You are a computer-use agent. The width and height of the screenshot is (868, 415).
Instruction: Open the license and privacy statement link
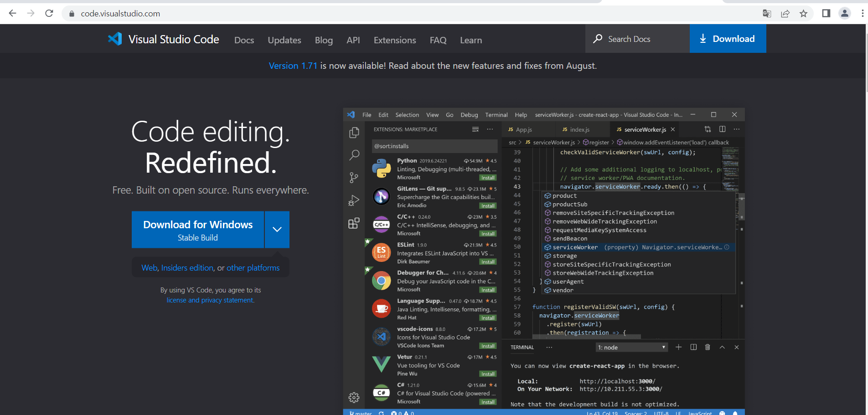pyautogui.click(x=210, y=300)
